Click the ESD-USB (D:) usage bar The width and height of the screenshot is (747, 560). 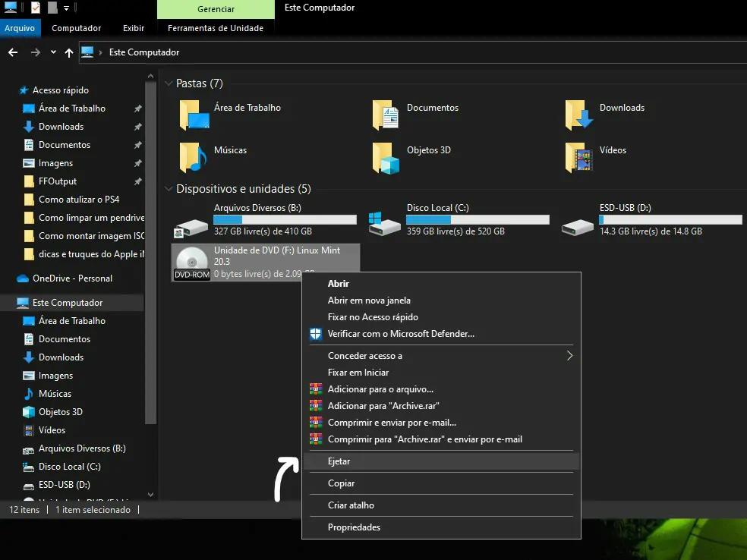tap(670, 219)
